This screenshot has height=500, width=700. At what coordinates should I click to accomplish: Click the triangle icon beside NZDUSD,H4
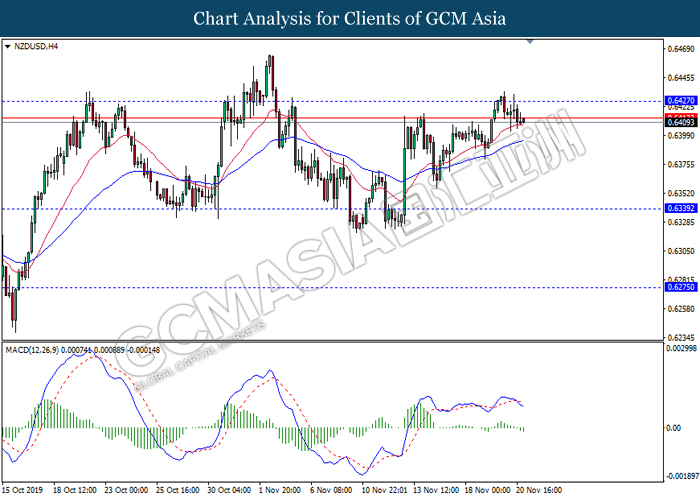9,46
